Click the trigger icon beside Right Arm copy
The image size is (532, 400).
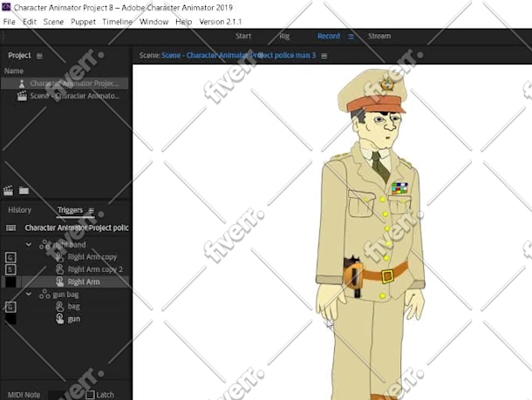(59, 257)
